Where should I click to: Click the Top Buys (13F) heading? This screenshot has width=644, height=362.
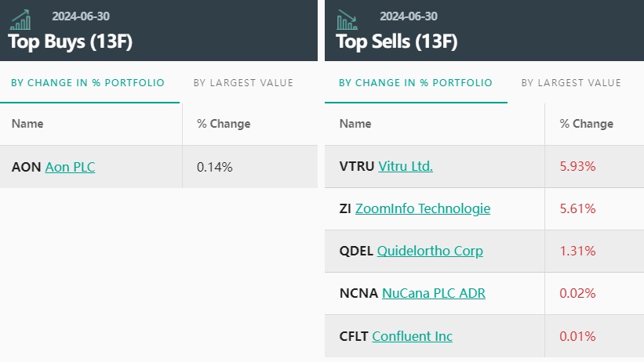point(71,42)
